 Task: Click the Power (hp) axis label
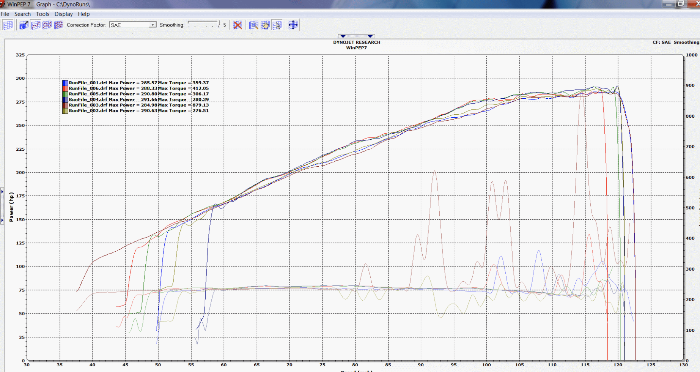point(12,208)
